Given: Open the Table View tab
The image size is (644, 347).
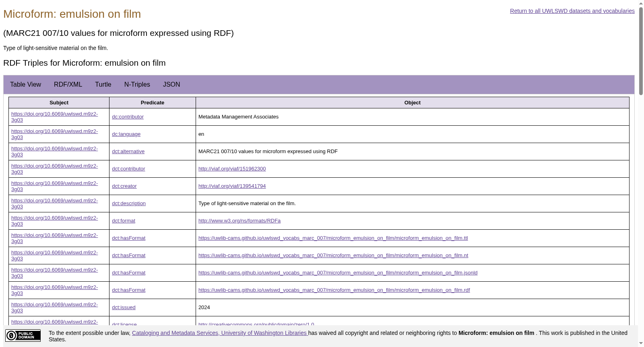Looking at the screenshot, I should (x=25, y=85).
